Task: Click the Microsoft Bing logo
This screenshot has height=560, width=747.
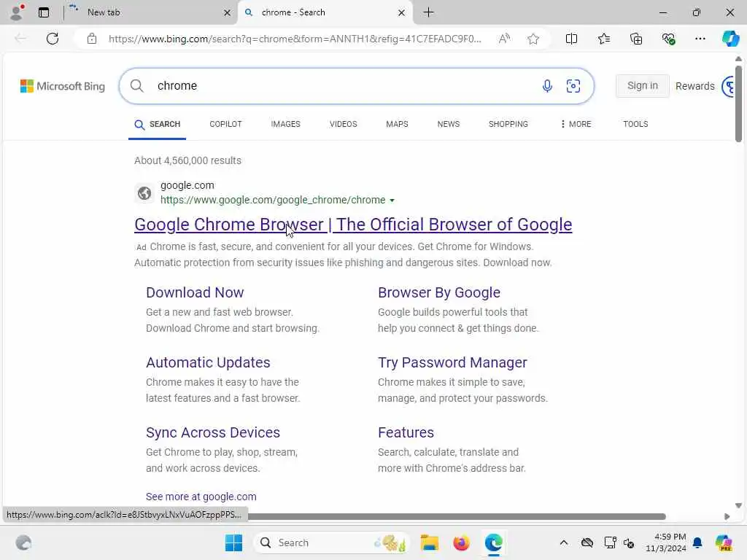Action: pyautogui.click(x=63, y=86)
